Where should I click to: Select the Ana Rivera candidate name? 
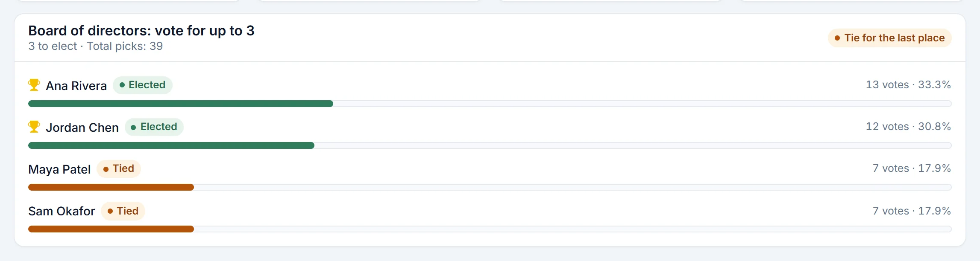76,86
